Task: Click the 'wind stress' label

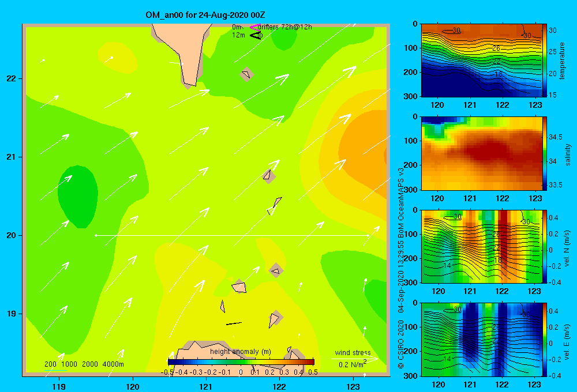Action: click(x=353, y=352)
